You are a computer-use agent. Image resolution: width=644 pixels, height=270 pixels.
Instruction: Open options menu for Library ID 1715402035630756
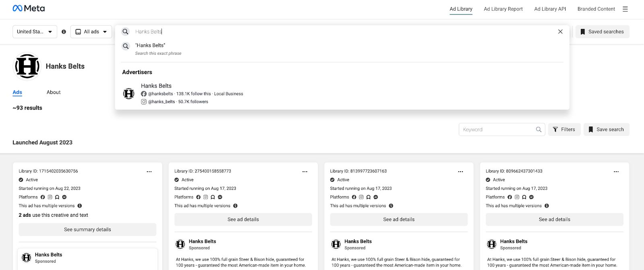[149, 172]
